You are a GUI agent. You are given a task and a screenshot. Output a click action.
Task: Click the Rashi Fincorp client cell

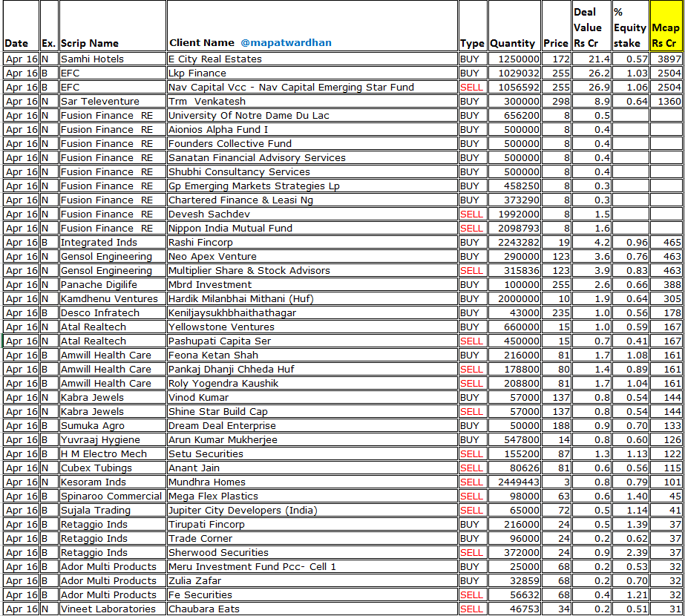312,243
